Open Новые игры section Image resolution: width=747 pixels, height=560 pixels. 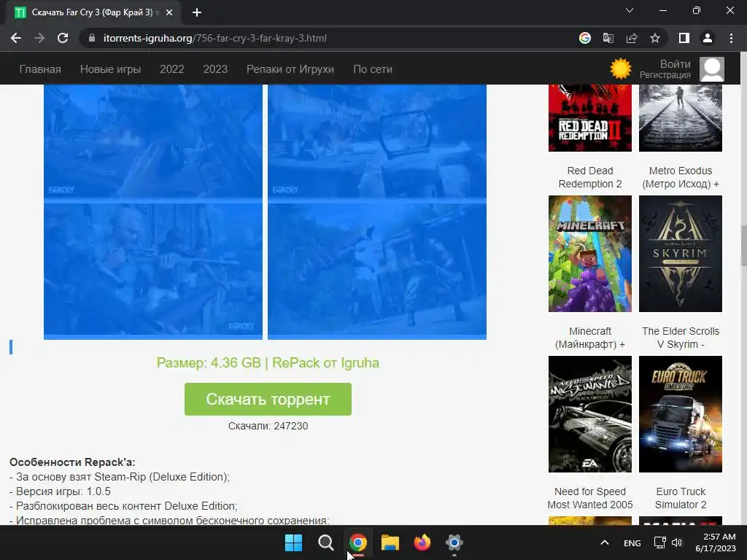click(111, 69)
